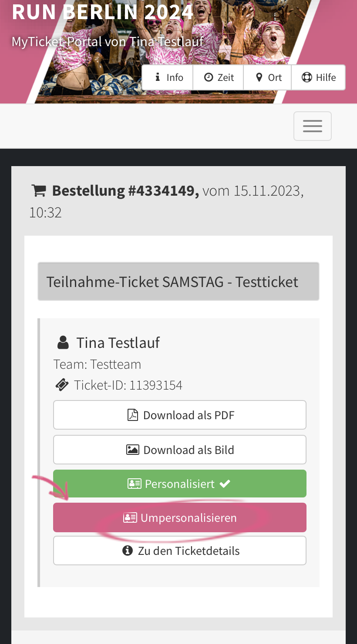Viewport: 357px width, 644px height.
Task: Open the Zeit tab in header
Action: click(x=219, y=77)
